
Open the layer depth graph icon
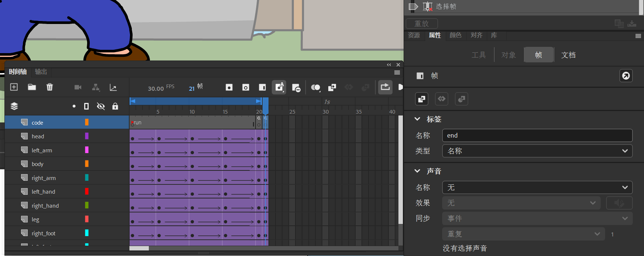(113, 87)
